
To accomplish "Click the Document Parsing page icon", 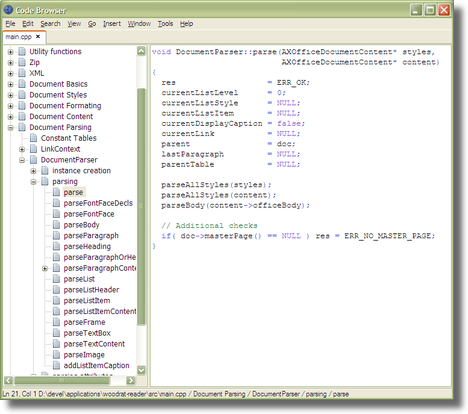I will 22,127.
